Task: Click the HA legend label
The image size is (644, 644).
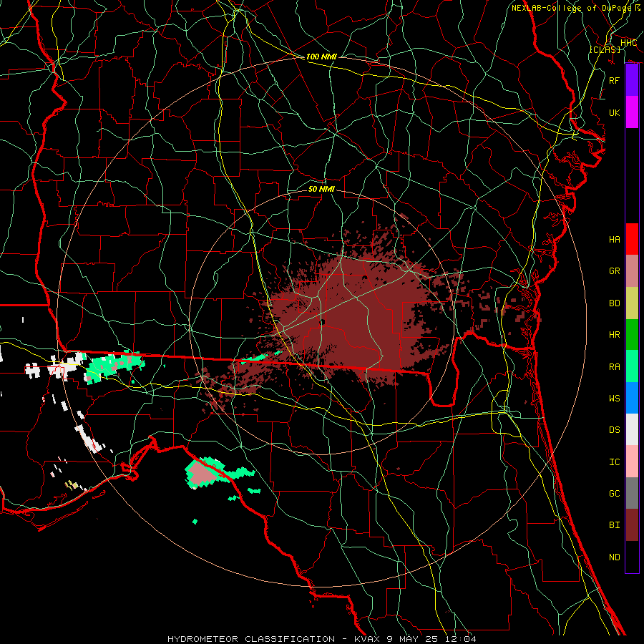Action: [x=614, y=240]
